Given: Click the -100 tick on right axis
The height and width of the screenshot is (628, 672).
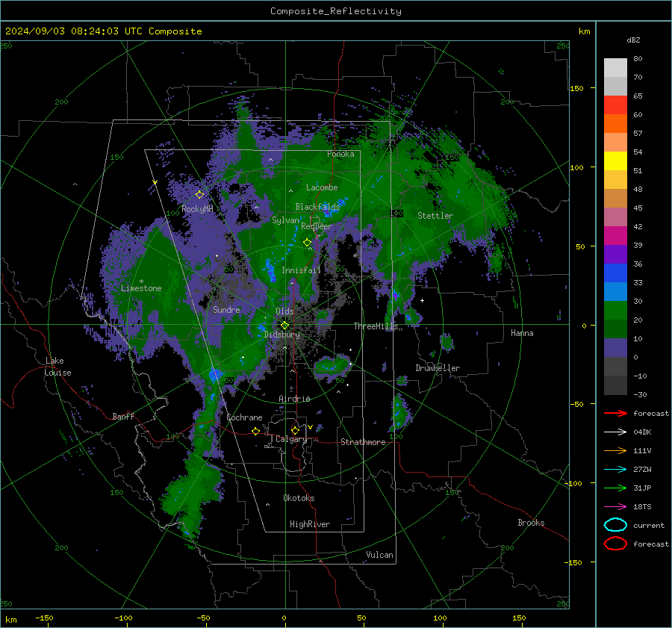Looking at the screenshot, I should click(x=574, y=483).
